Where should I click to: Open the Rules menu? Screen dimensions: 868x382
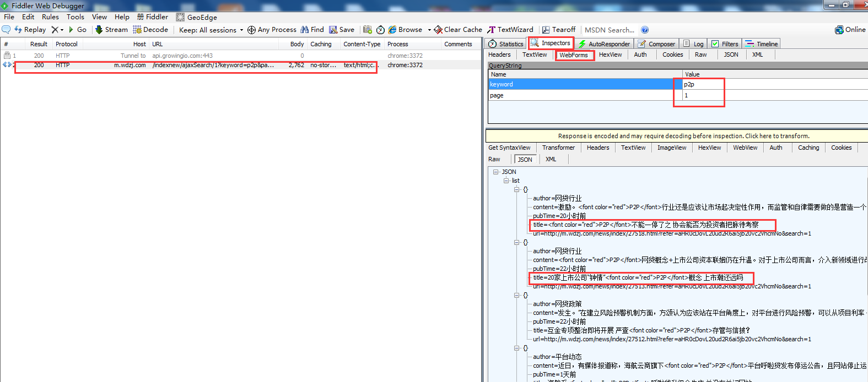pyautogui.click(x=50, y=17)
